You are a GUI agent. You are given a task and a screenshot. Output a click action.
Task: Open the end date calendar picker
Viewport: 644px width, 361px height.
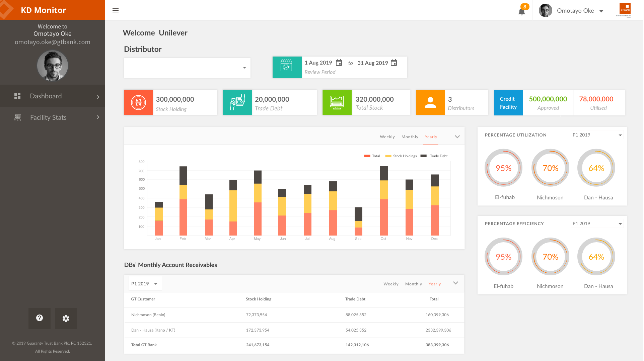pos(394,63)
